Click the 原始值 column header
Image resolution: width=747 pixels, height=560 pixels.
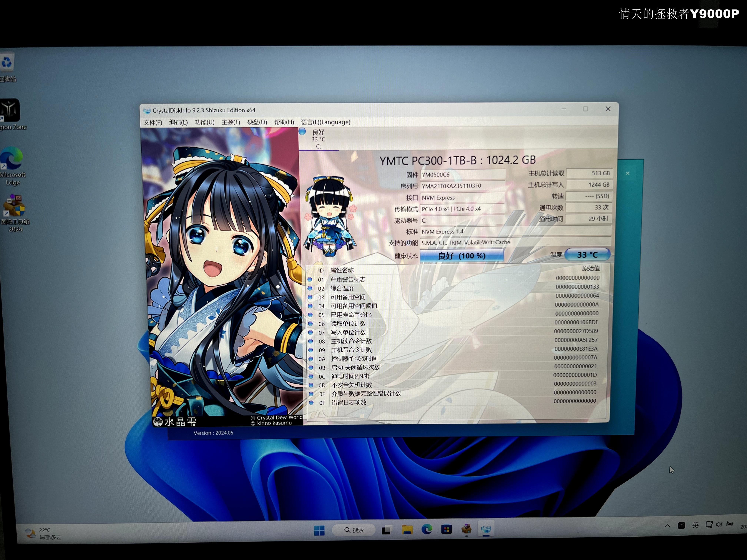[591, 268]
